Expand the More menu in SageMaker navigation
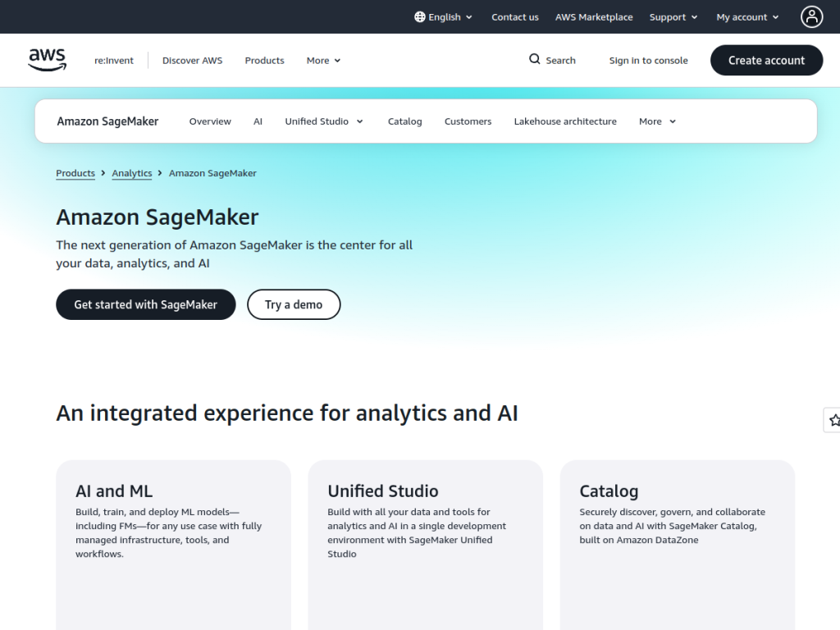This screenshot has height=630, width=840. 657,121
